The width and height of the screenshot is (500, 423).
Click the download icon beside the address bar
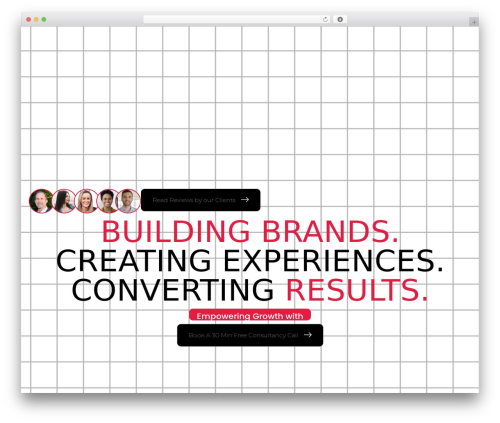[x=340, y=20]
